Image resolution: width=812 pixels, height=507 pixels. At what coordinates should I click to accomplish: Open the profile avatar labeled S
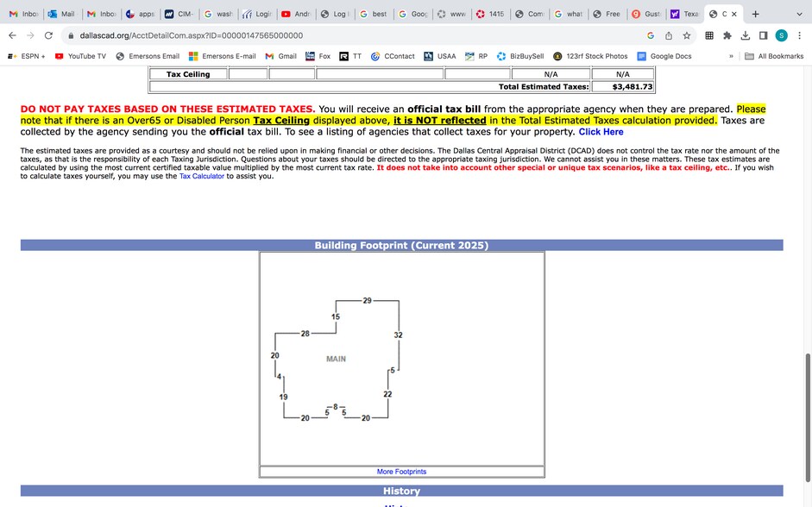pos(782,35)
